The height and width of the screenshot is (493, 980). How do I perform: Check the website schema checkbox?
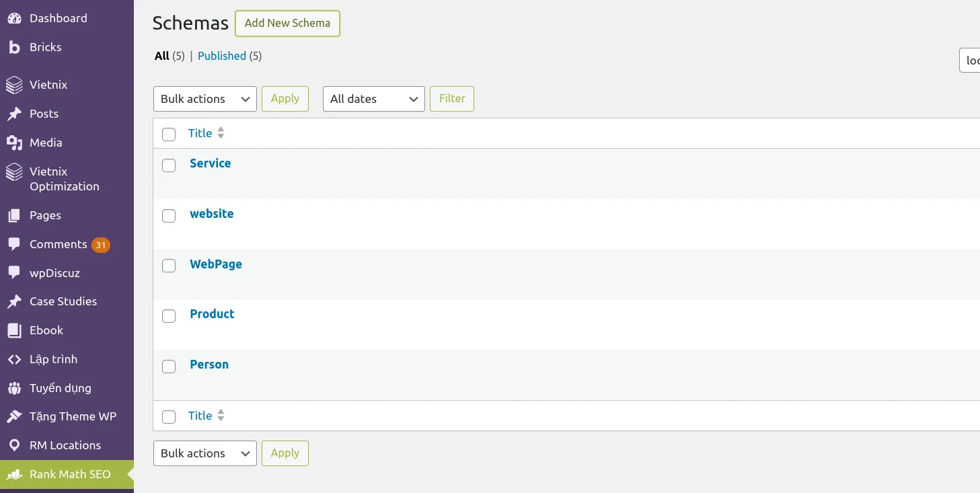click(x=169, y=215)
